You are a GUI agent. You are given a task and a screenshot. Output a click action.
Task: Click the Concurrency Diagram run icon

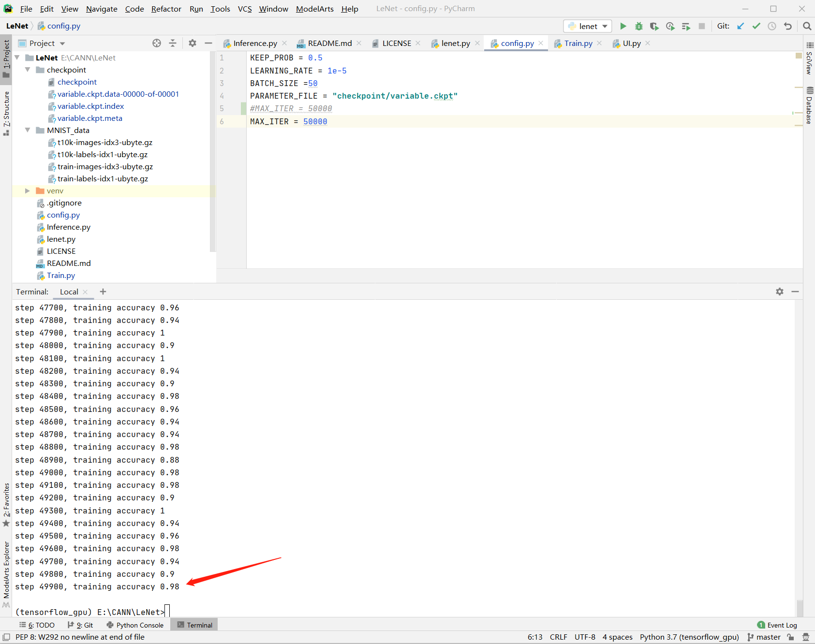click(686, 26)
